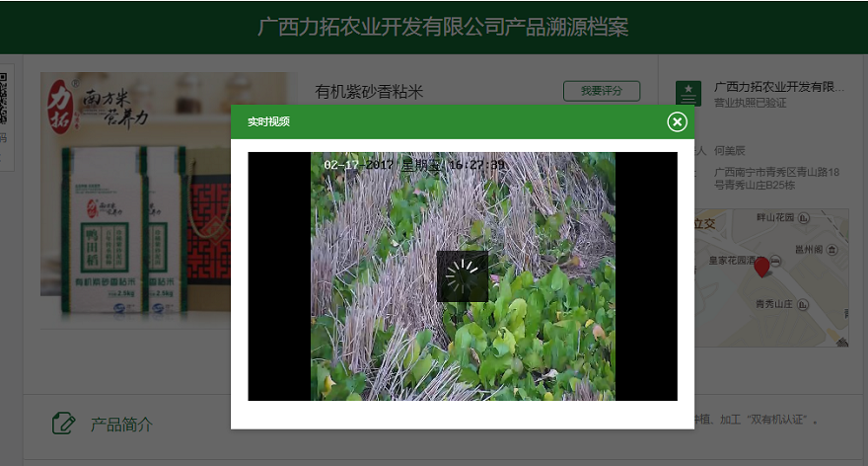Image resolution: width=868 pixels, height=466 pixels.
Task: Click the 营业执照已验证 verification text
Action: click(x=750, y=103)
